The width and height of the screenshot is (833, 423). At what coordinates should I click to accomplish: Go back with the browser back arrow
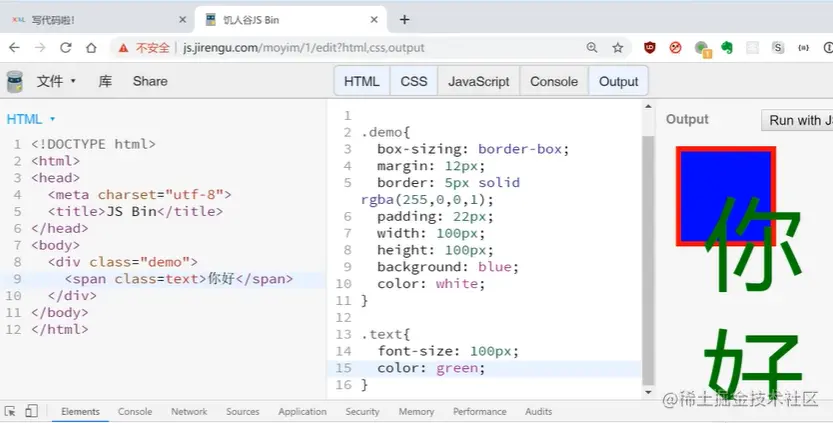14,48
